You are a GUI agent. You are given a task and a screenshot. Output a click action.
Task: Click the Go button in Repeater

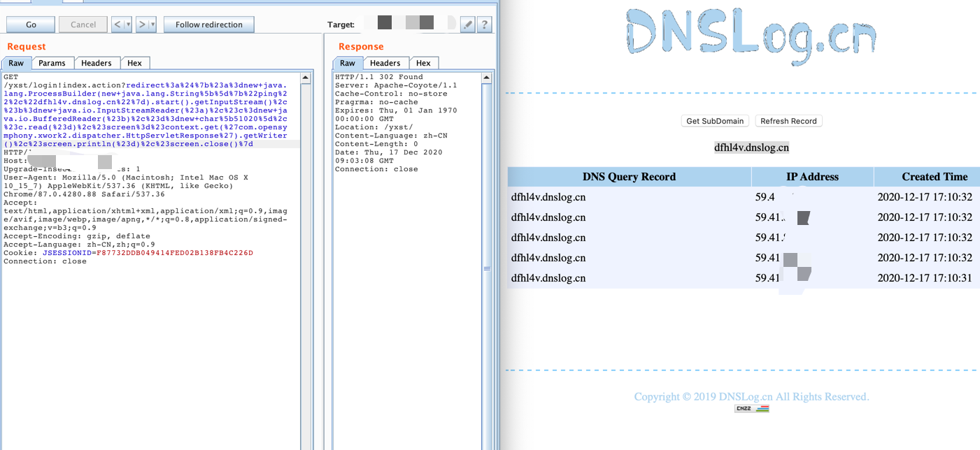[31, 24]
